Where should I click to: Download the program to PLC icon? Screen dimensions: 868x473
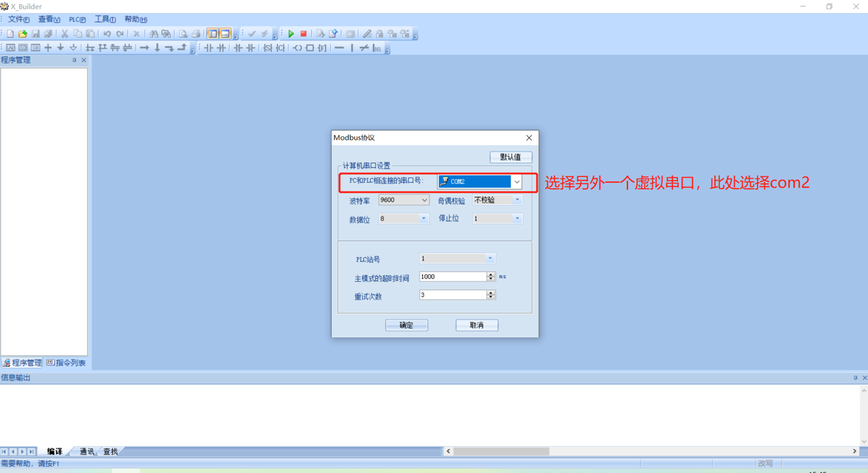[320, 34]
